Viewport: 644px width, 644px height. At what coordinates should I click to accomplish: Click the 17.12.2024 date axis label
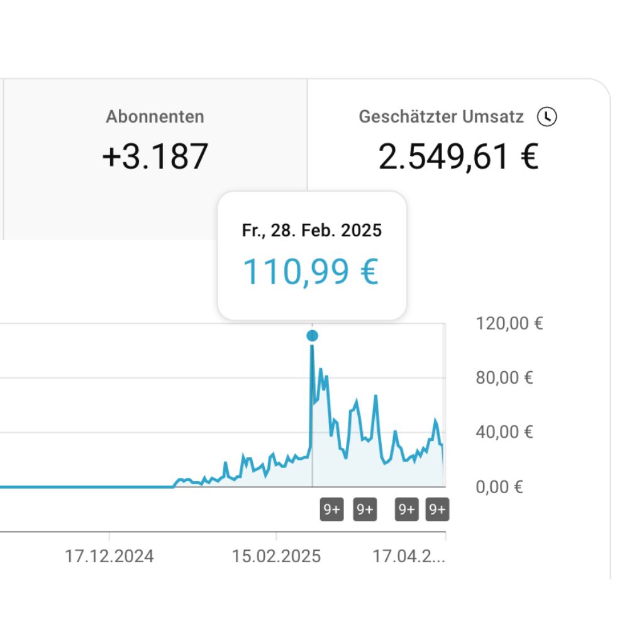click(109, 557)
